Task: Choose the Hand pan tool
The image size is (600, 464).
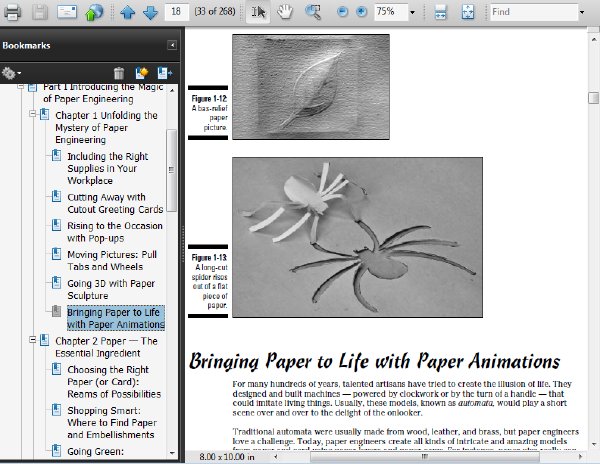Action: (285, 12)
